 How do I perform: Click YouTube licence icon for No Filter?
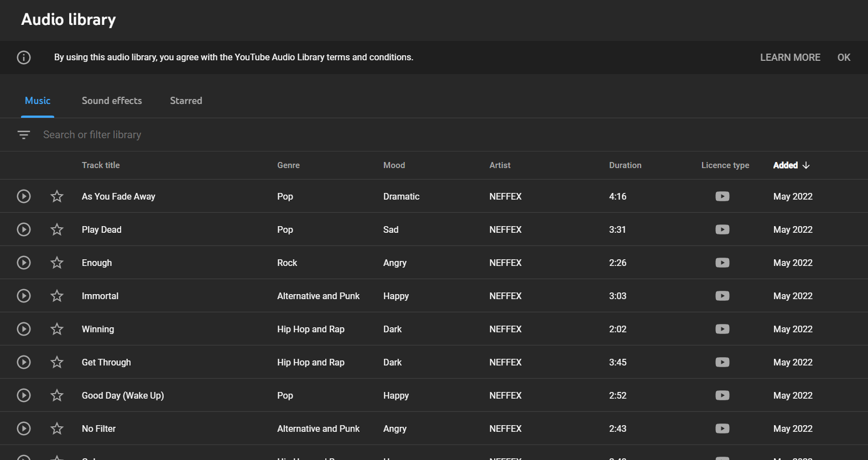(x=722, y=428)
